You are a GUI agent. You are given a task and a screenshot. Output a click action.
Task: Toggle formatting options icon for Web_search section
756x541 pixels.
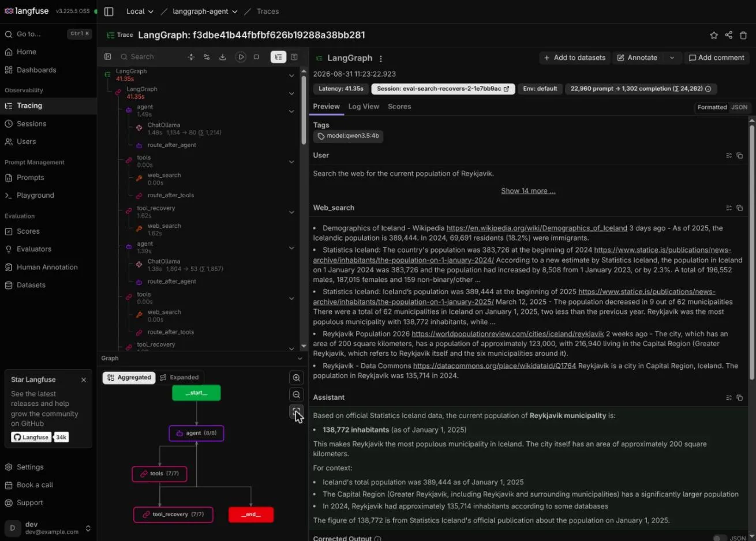click(729, 208)
